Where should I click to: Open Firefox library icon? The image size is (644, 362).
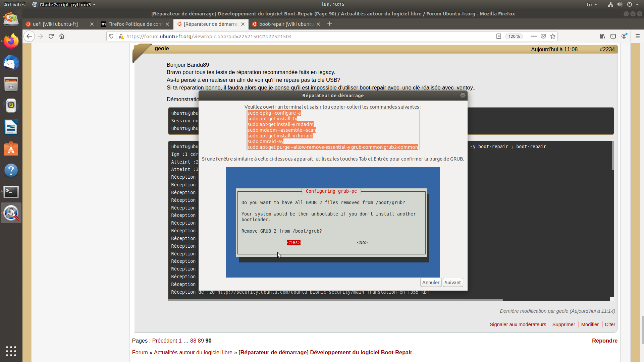point(602,36)
